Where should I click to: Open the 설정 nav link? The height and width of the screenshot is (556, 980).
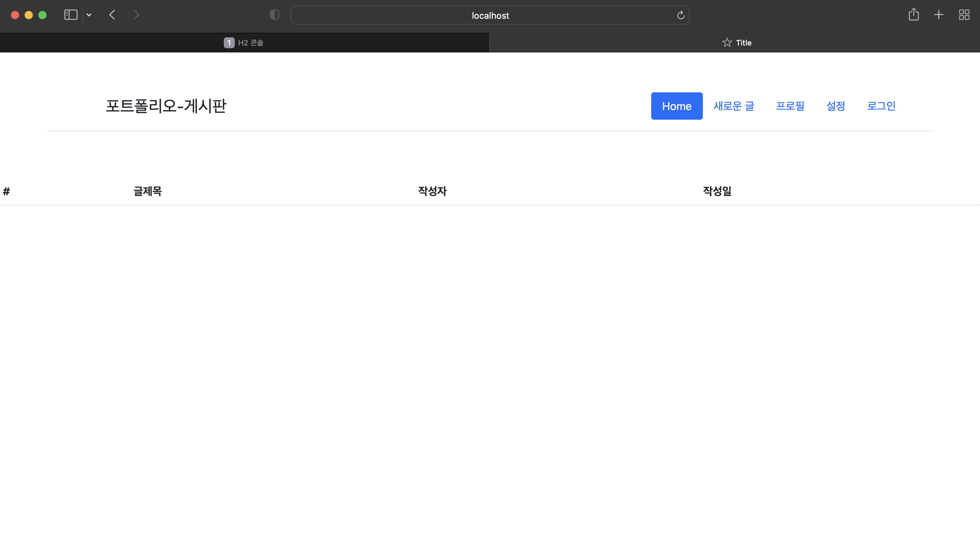coord(836,106)
